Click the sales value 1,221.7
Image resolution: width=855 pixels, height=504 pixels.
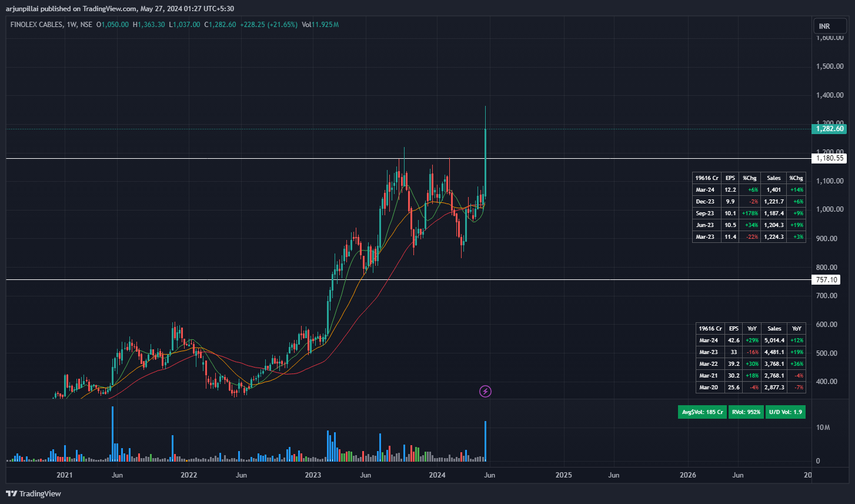(x=773, y=201)
